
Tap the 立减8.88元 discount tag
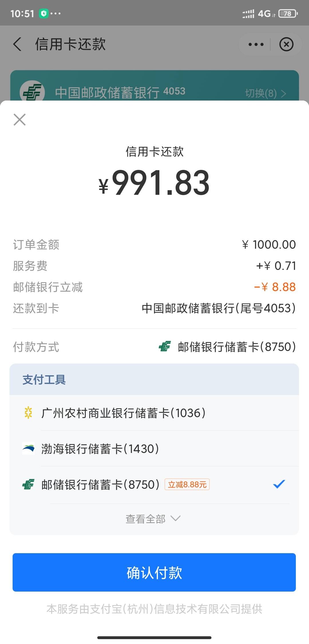(187, 484)
